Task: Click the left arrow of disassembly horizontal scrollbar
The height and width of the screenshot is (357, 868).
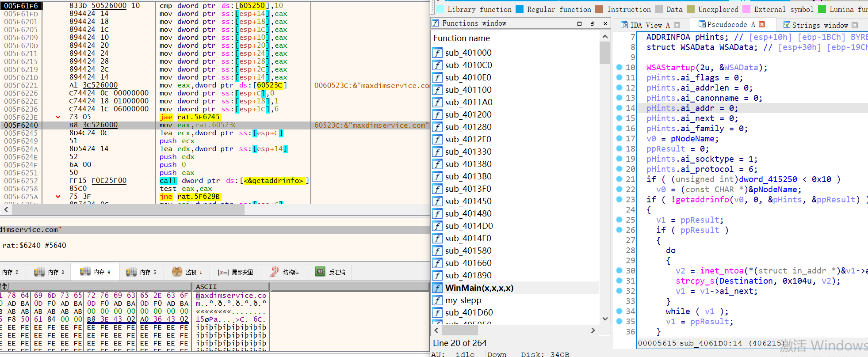Action: (x=6, y=209)
